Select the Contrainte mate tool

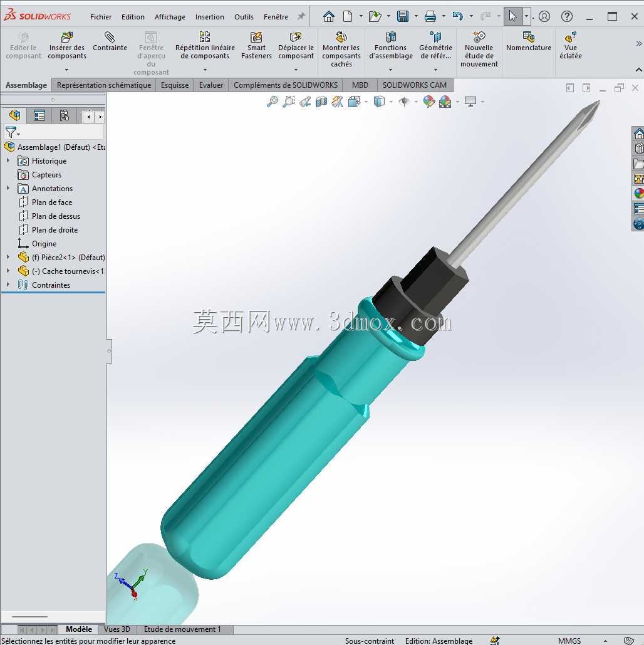coord(110,41)
